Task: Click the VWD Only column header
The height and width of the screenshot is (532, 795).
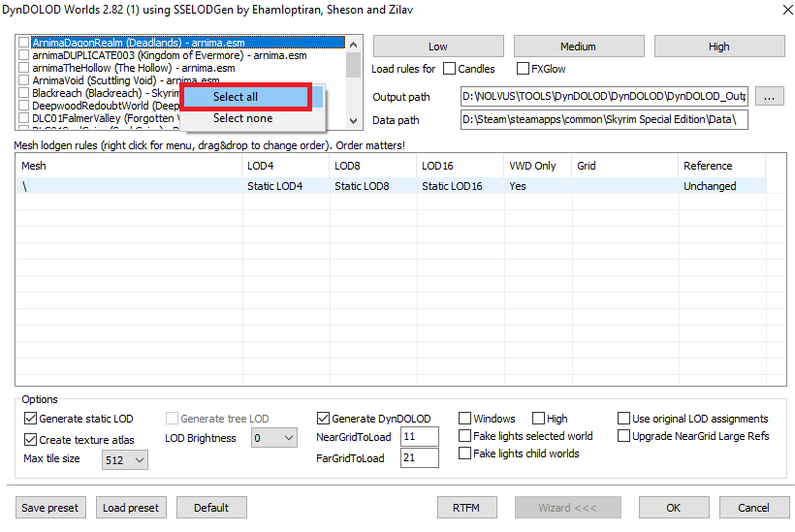Action: point(538,166)
